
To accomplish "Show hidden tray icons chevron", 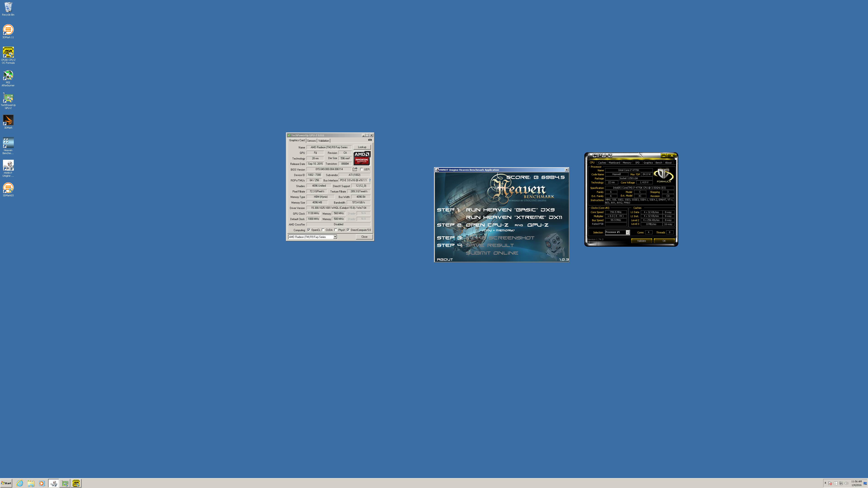I will 825,483.
